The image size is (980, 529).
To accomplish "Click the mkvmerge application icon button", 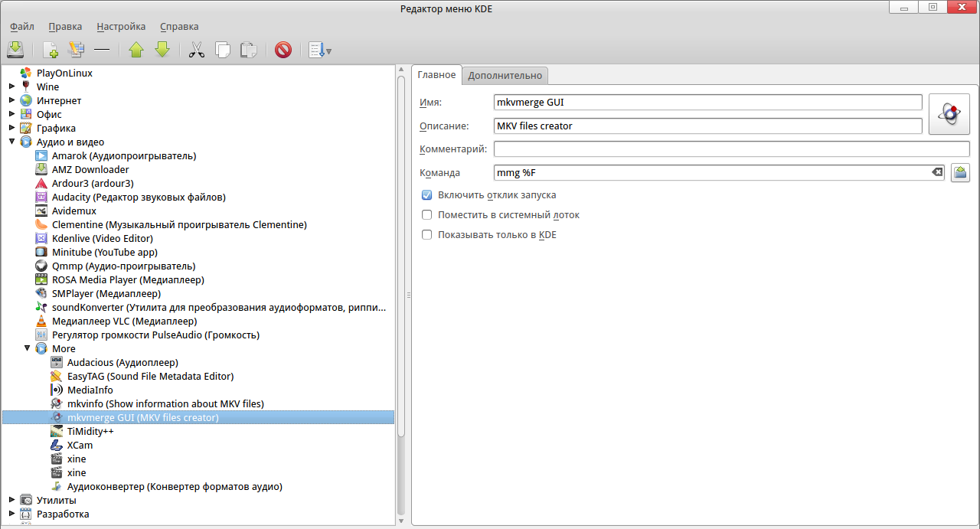I will [x=949, y=114].
